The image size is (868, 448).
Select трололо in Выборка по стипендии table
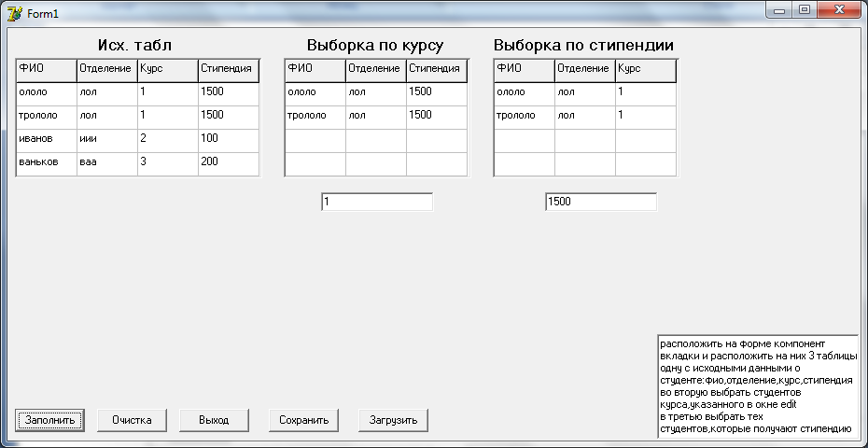(x=525, y=118)
